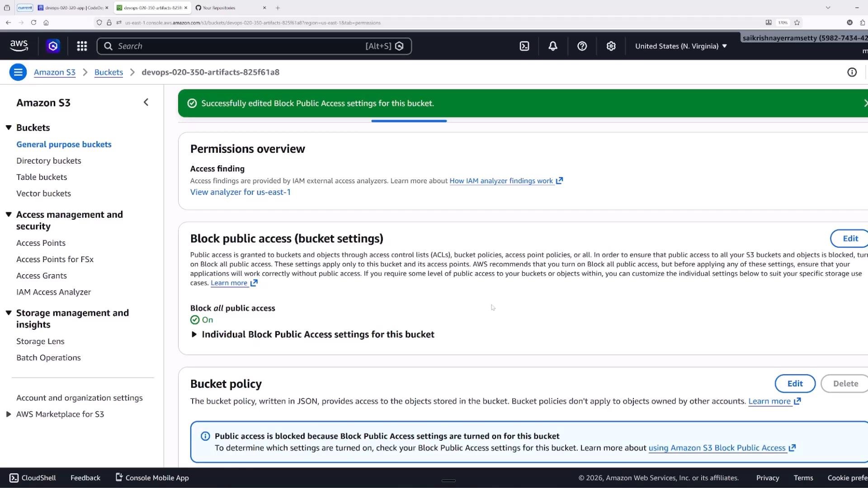This screenshot has width=868, height=488.
Task: Open the services grid menu
Action: click(x=82, y=46)
